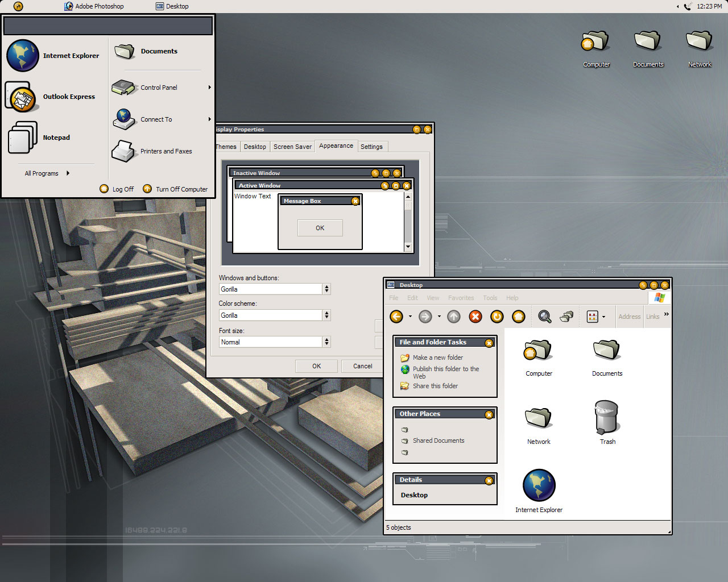
Task: Launch Internet Explorer from the start menu
Action: [55, 56]
